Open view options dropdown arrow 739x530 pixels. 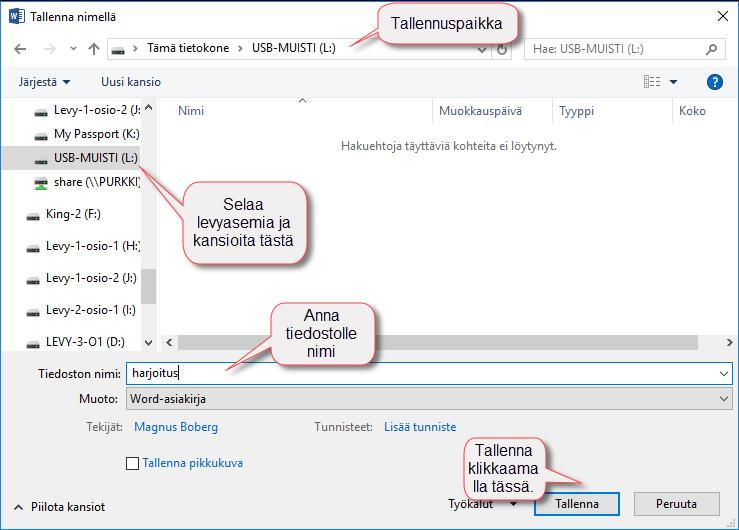[673, 82]
